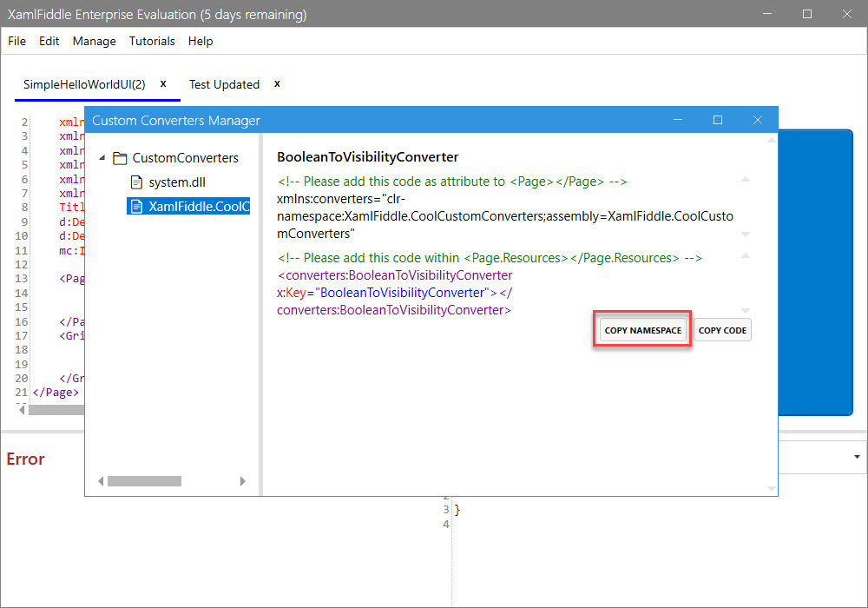Click the tree panel horizontal scrollbar thumb

pyautogui.click(x=144, y=481)
